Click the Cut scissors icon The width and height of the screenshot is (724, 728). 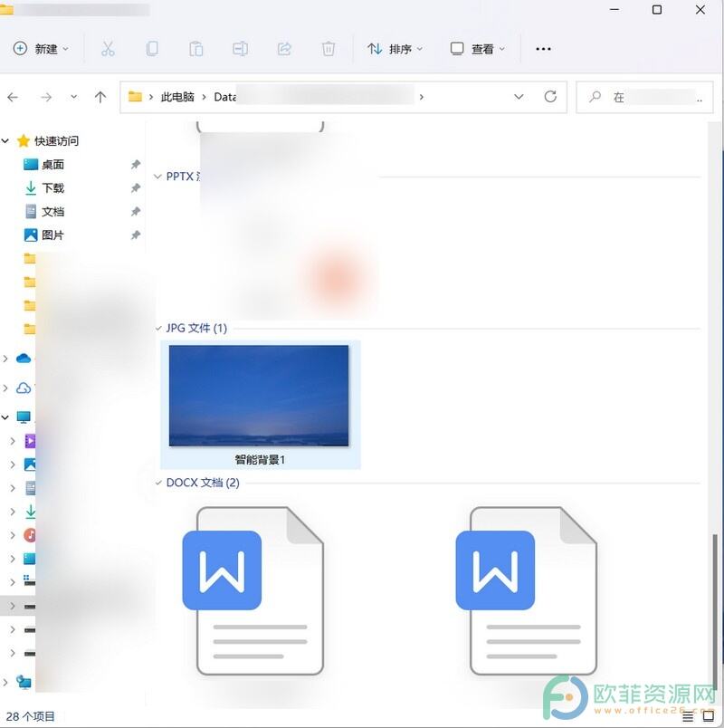tap(108, 49)
